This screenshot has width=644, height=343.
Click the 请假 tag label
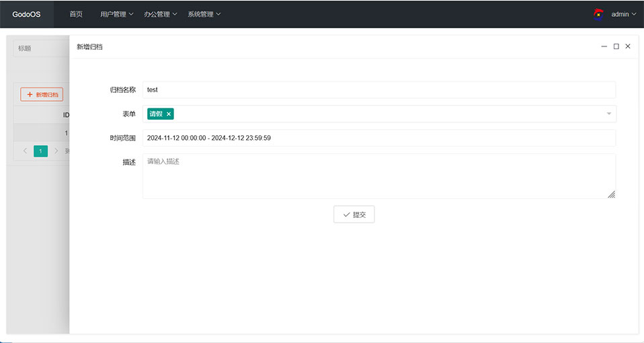pyautogui.click(x=156, y=114)
